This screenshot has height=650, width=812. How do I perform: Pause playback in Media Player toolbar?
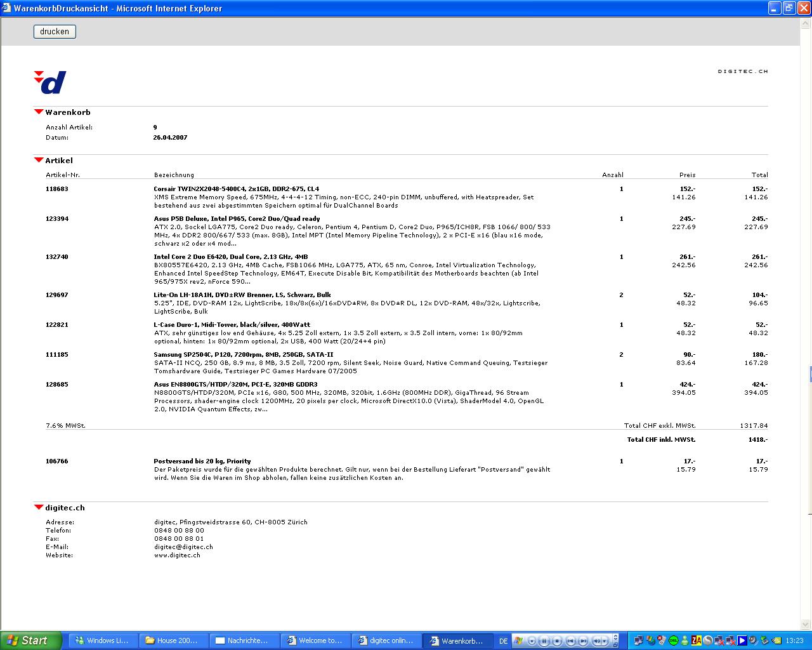click(544, 641)
